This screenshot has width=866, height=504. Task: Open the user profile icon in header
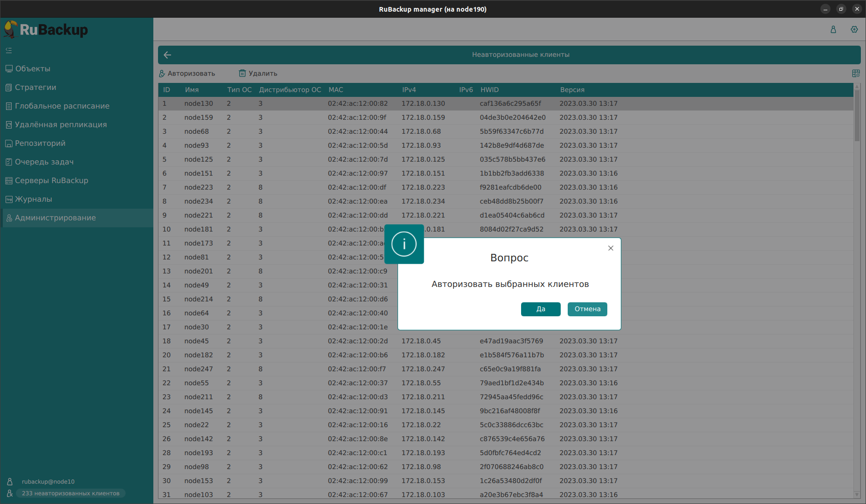833,29
